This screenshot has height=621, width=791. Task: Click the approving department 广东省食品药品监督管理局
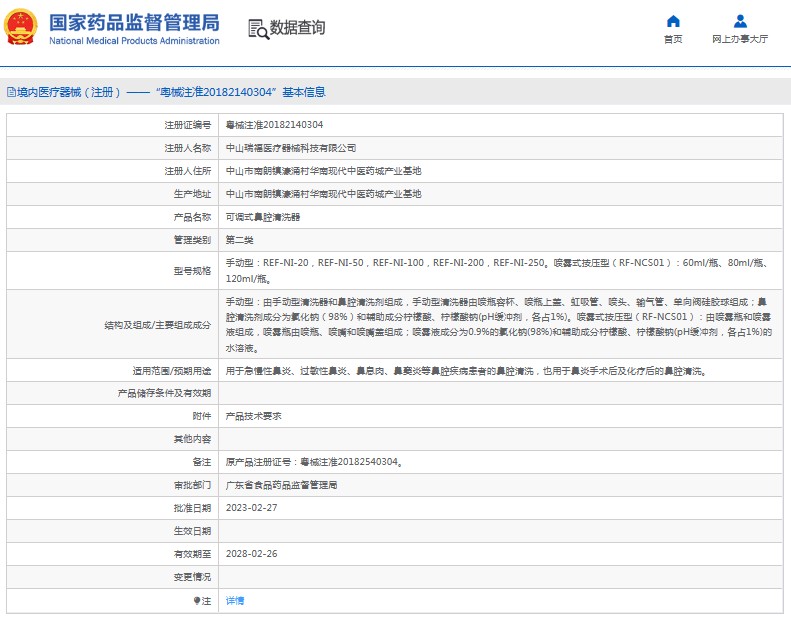tap(281, 485)
